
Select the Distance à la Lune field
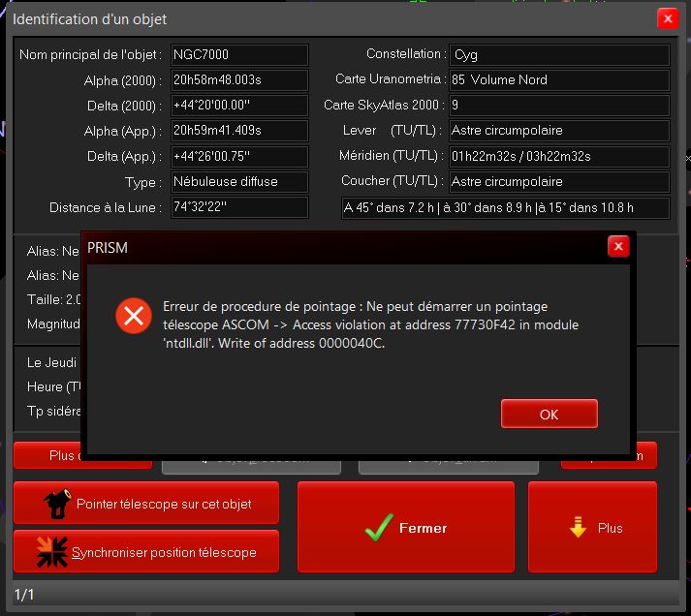coord(238,207)
